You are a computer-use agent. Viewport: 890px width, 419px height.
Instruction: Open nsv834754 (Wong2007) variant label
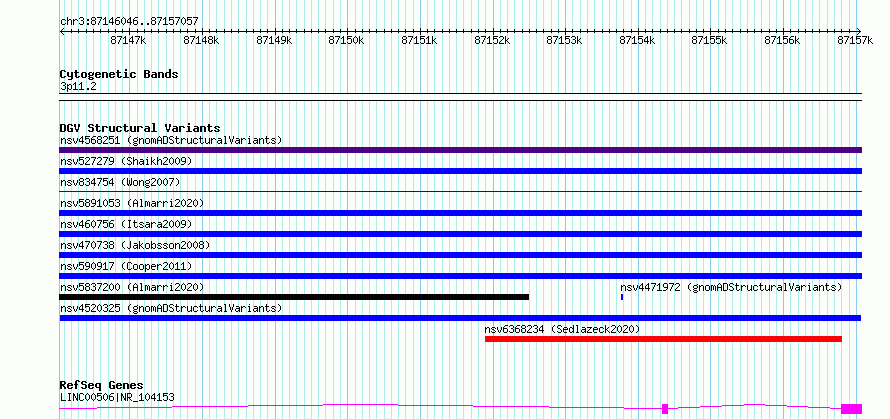coord(120,182)
